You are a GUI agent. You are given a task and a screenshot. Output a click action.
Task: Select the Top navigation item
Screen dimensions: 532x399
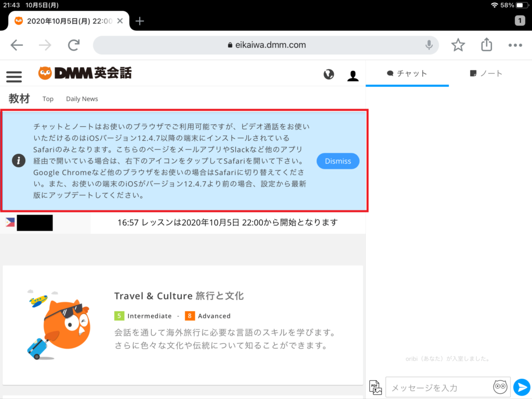(x=48, y=99)
